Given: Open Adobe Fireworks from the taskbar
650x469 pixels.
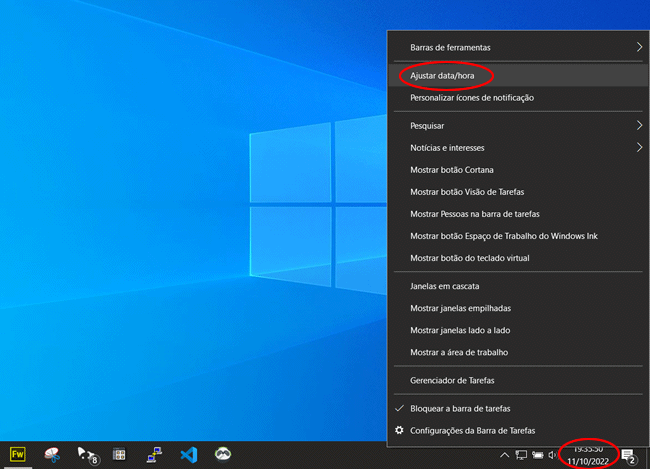Looking at the screenshot, I should pos(17,454).
